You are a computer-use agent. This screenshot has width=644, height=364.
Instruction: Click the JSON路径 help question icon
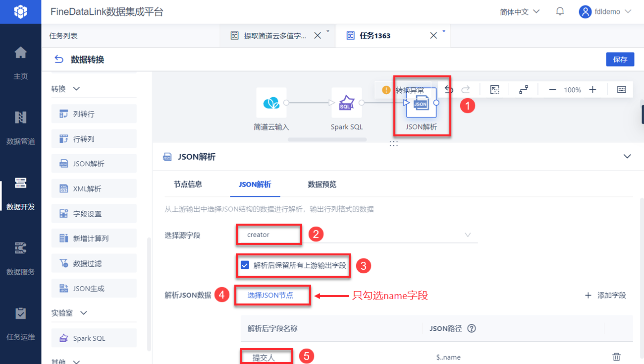tap(472, 328)
